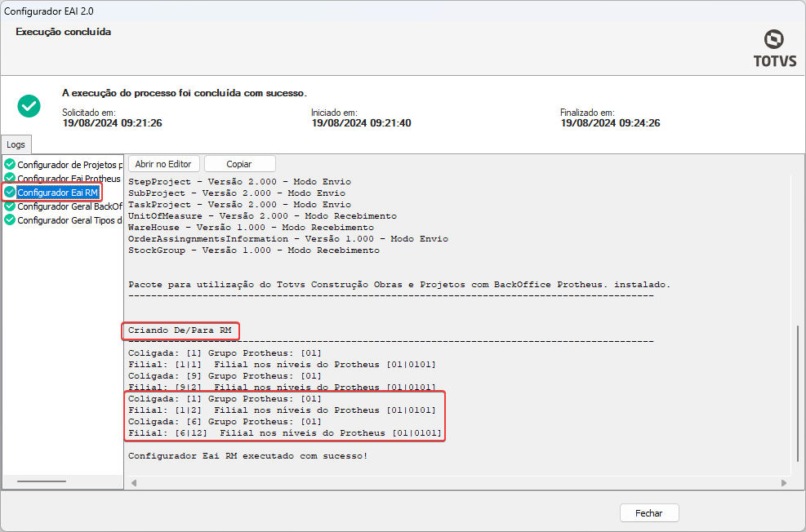Open the Logs tab
This screenshot has height=532, width=806.
click(x=16, y=144)
